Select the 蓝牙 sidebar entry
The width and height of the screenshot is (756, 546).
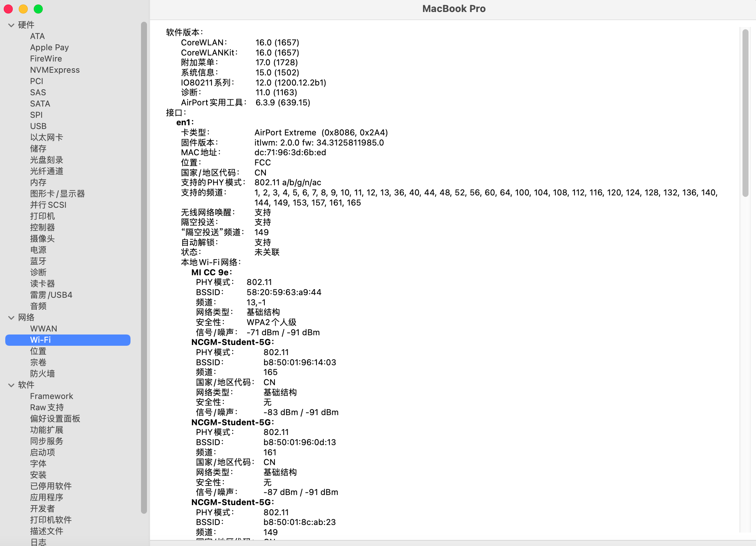pos(38,261)
